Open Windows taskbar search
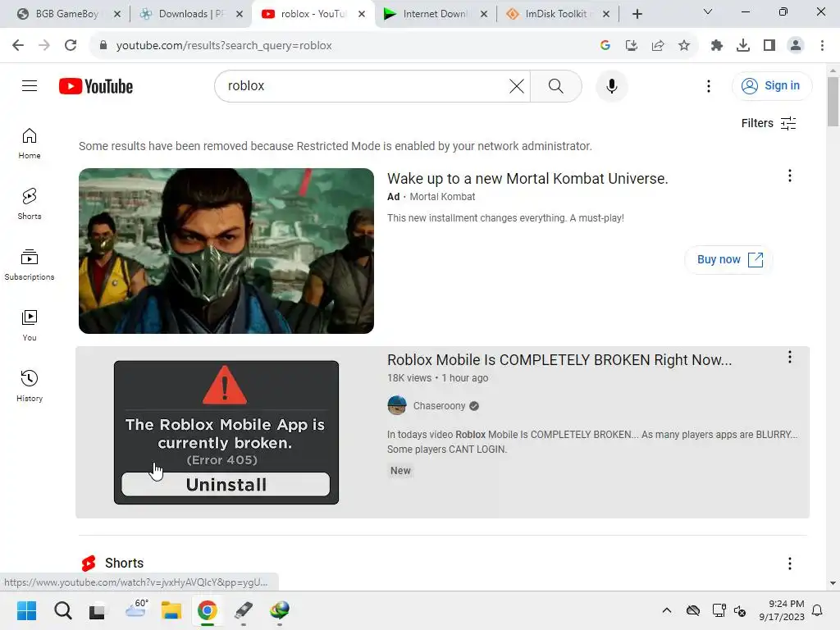The height and width of the screenshot is (630, 840). [62, 610]
